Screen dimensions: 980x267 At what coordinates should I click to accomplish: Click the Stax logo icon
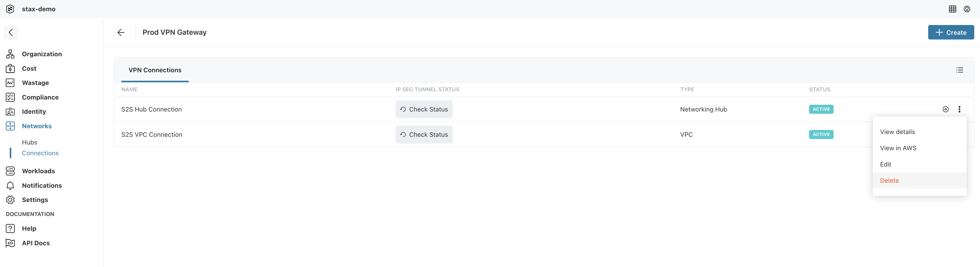(10, 9)
